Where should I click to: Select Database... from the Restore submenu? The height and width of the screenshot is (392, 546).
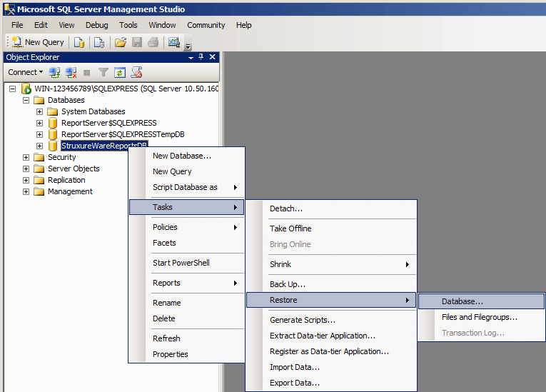coord(462,301)
